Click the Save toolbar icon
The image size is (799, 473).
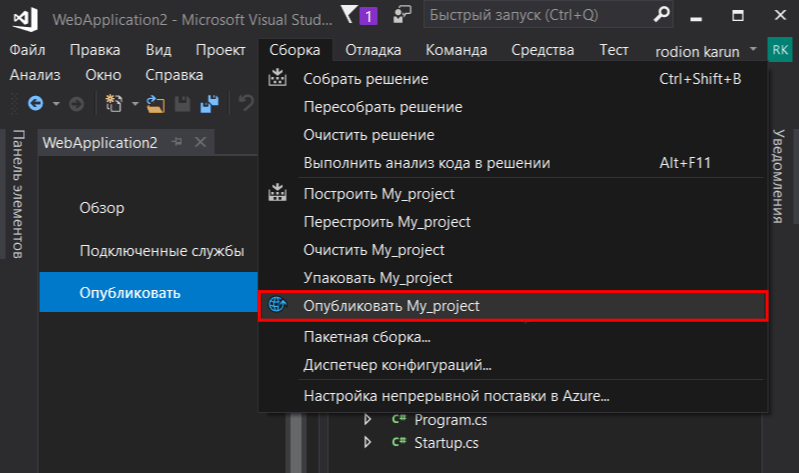click(182, 104)
